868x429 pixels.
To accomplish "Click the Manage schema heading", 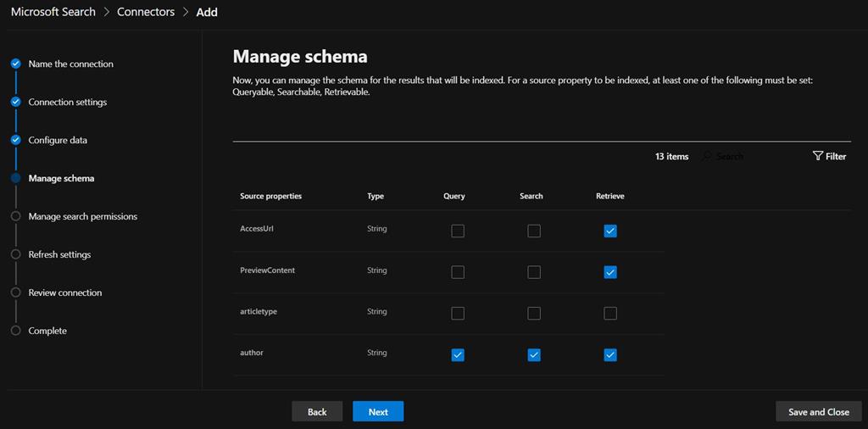I will click(300, 56).
